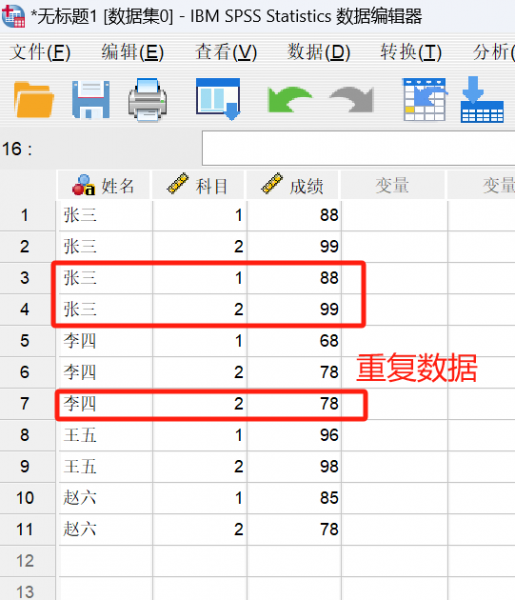Image resolution: width=515 pixels, height=600 pixels.
Task: Click the gray Redo arrow icon
Action: pos(352,99)
